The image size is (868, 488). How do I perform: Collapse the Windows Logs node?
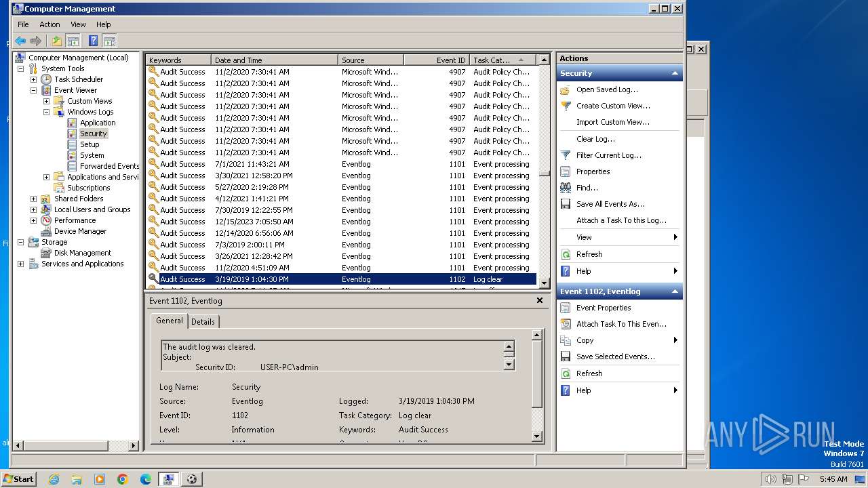pyautogui.click(x=46, y=112)
